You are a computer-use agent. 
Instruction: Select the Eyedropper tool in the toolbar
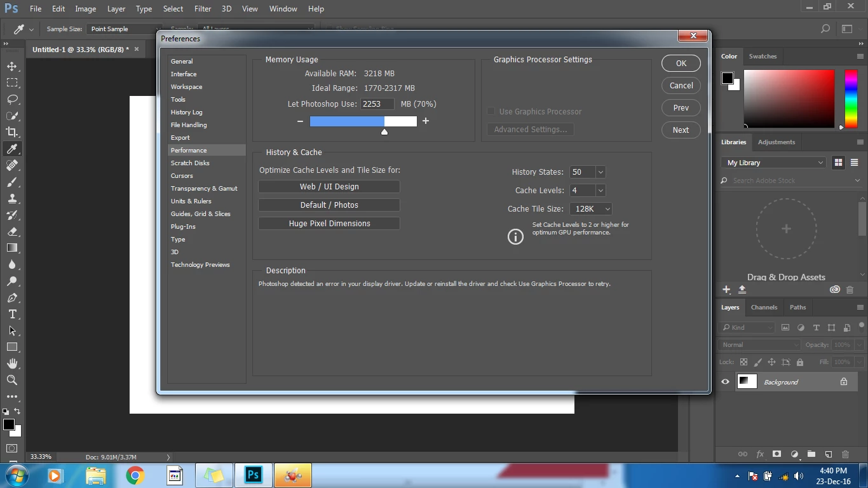coord(12,149)
